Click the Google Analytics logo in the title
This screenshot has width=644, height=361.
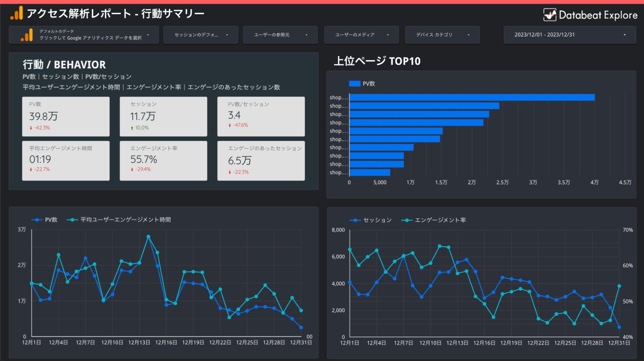pyautogui.click(x=17, y=13)
